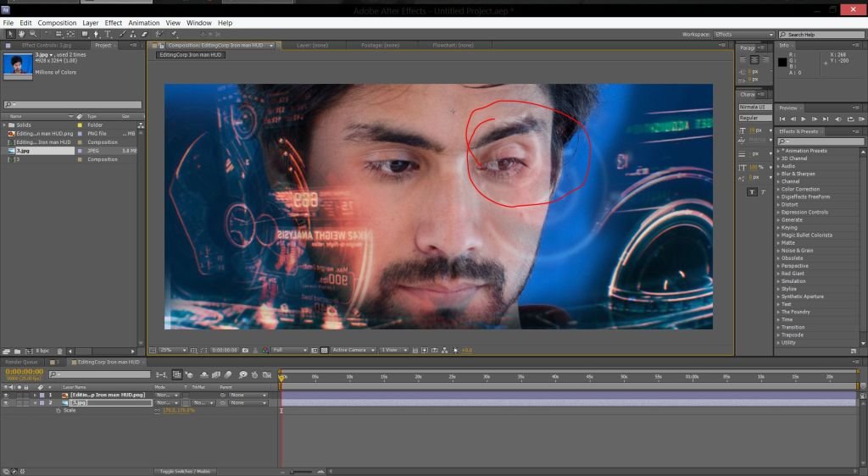Open parent dropdown for HUD.png layer
The width and height of the screenshot is (868, 476).
[248, 396]
